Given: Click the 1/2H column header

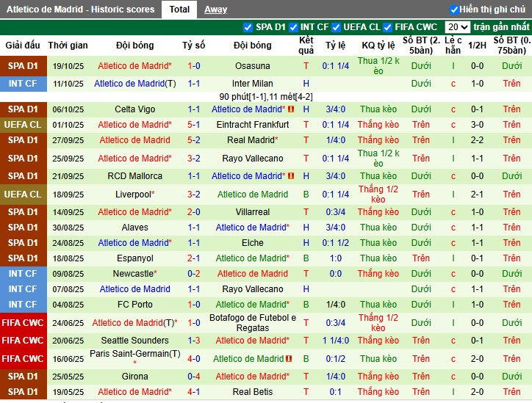Looking at the screenshot, I should coord(477,45).
